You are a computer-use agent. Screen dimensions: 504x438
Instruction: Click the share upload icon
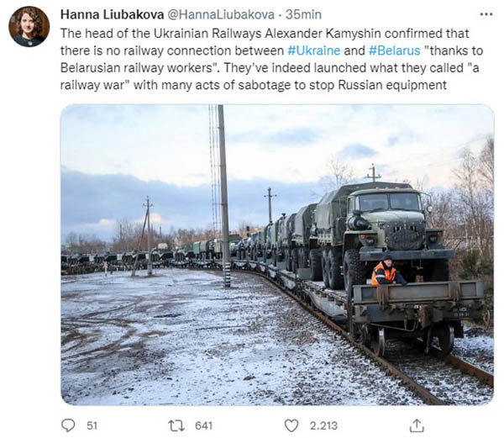417,425
